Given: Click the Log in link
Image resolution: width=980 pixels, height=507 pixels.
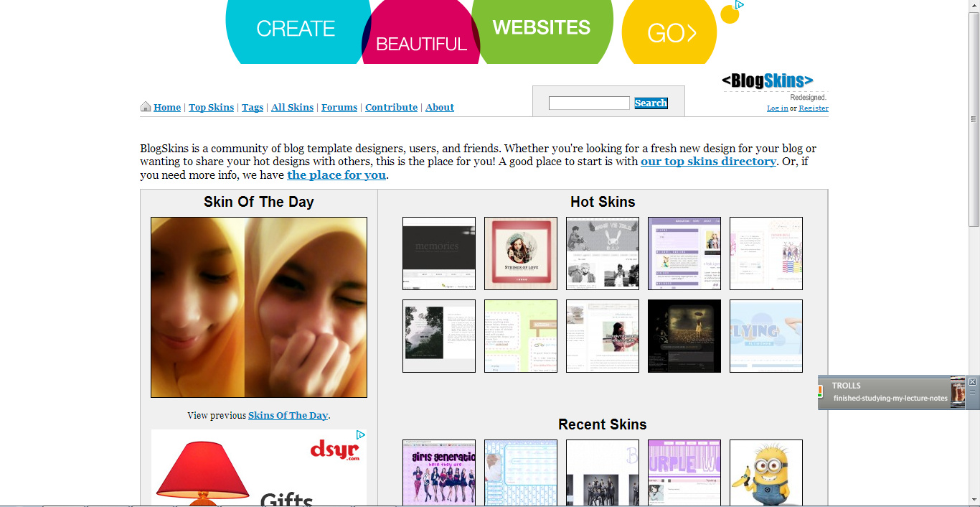Looking at the screenshot, I should 777,108.
